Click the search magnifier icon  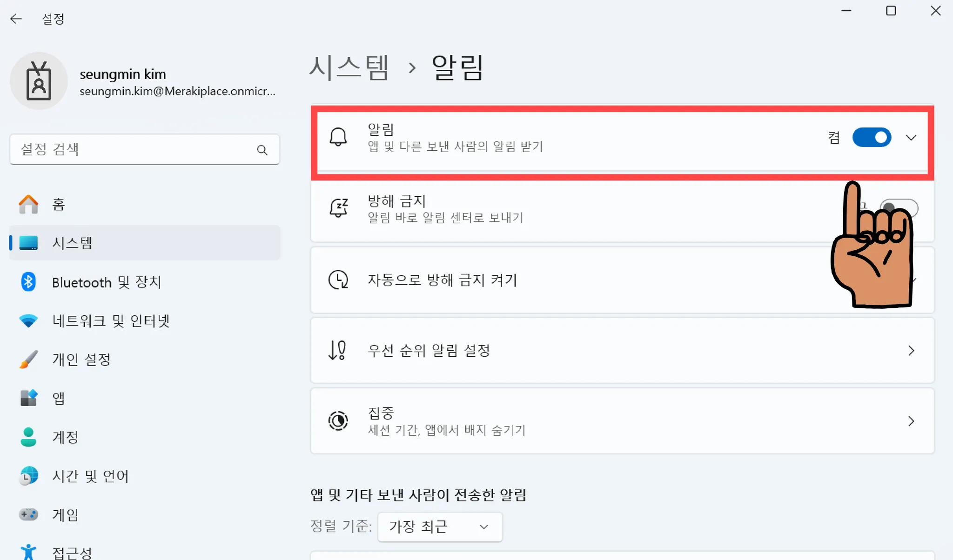pos(262,150)
